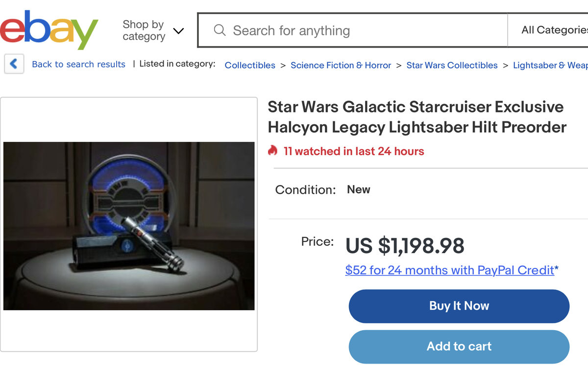The width and height of the screenshot is (588, 368).
Task: Go to Science Fiction & Horror category
Action: (x=341, y=65)
